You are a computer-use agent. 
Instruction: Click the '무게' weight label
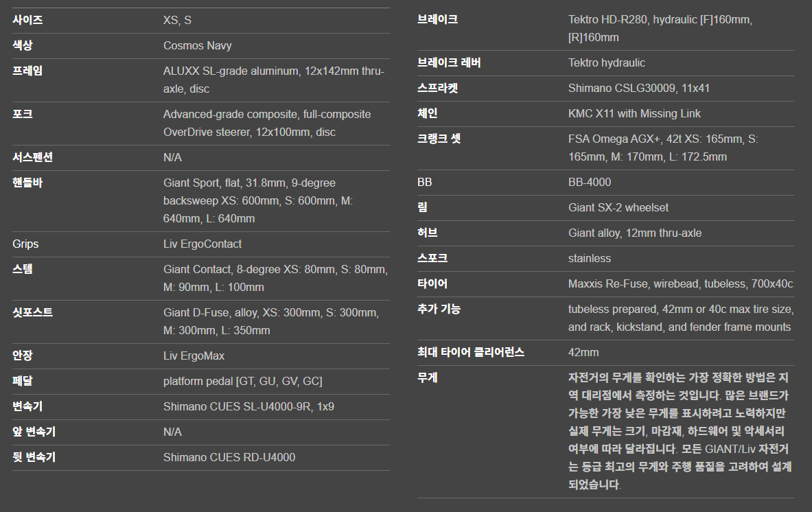(427, 378)
